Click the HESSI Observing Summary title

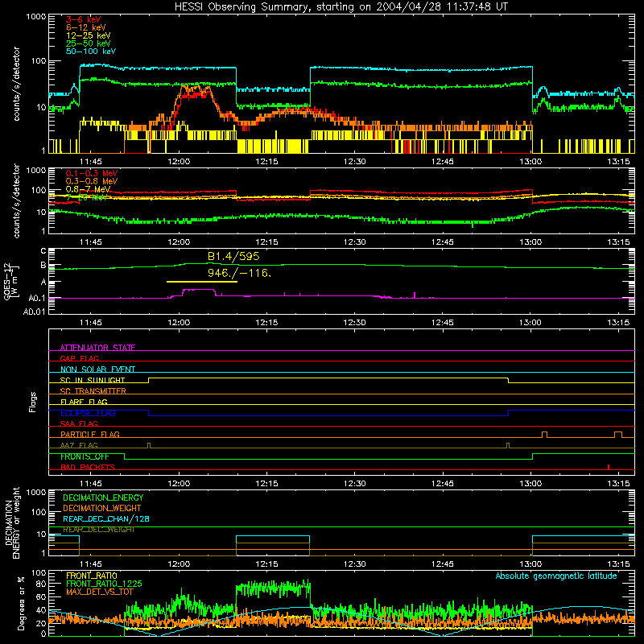click(341, 7)
